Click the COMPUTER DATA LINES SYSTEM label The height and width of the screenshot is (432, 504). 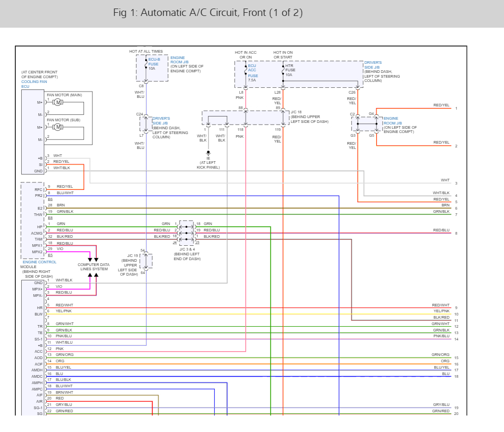coord(93,267)
